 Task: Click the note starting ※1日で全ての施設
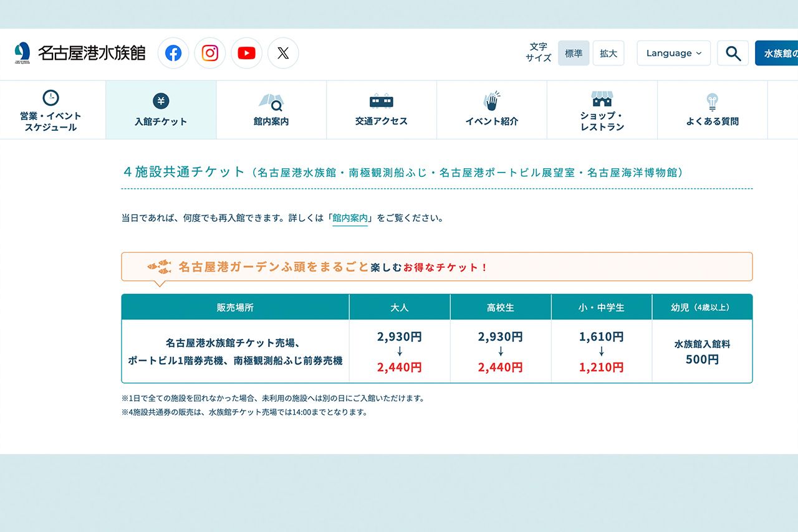pos(273,398)
